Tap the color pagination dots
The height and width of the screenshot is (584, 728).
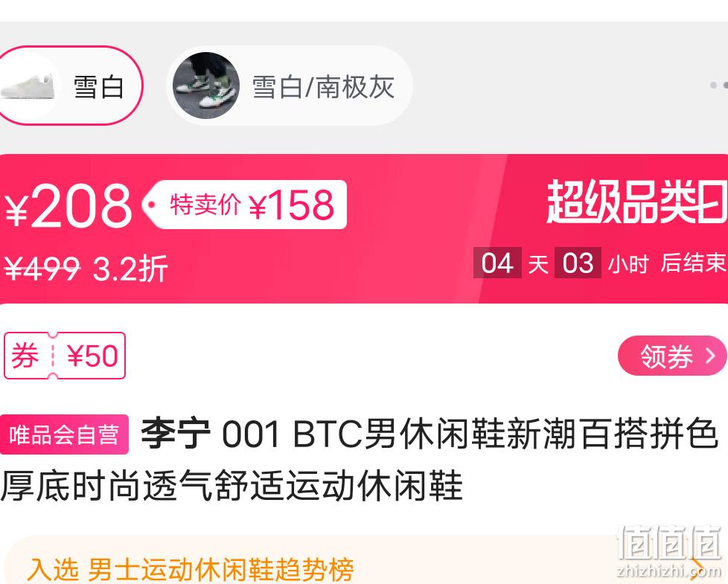(719, 85)
